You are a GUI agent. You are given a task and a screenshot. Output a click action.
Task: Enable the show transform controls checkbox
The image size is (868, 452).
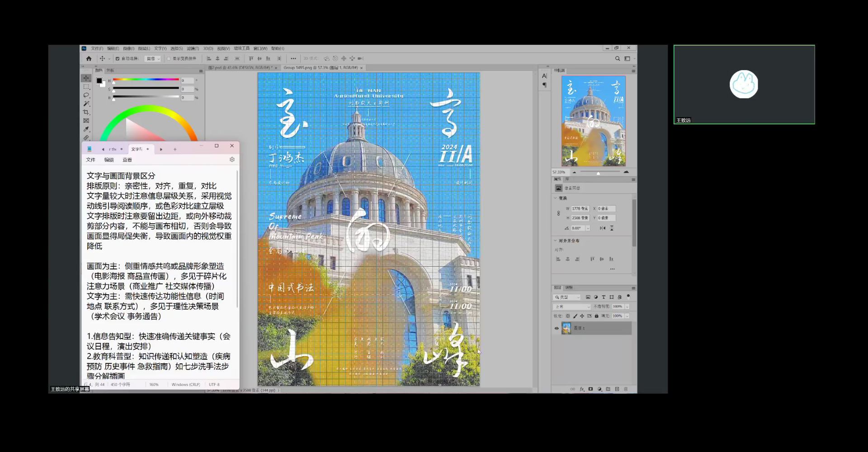pos(169,58)
